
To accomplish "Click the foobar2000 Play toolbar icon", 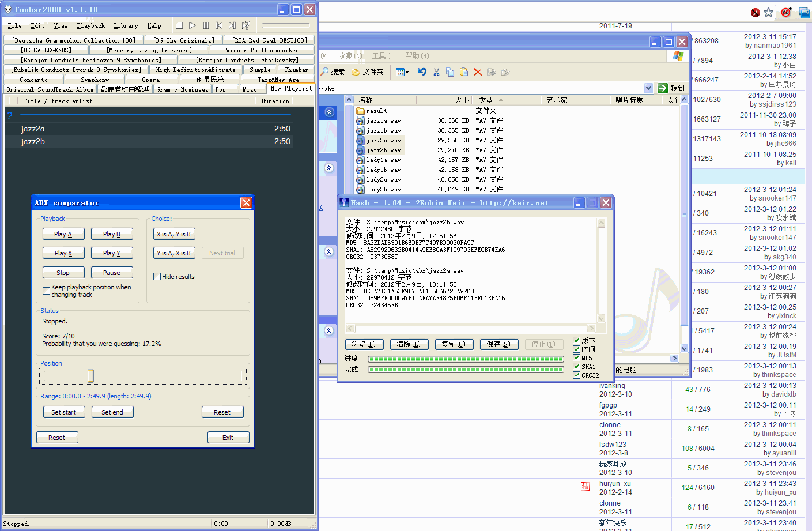I will pos(192,25).
